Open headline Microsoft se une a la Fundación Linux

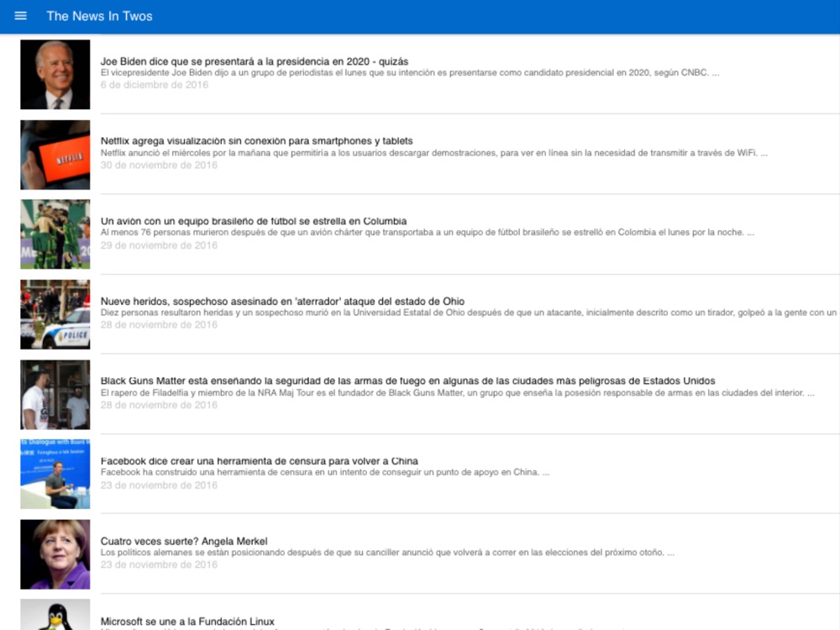(x=187, y=622)
